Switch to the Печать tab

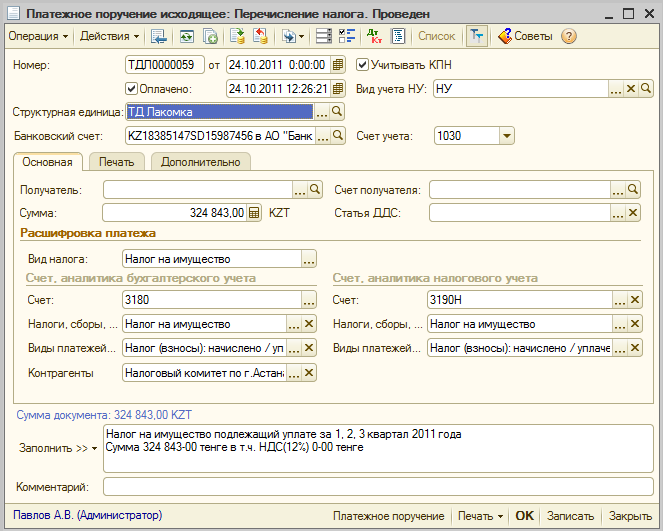(x=116, y=162)
